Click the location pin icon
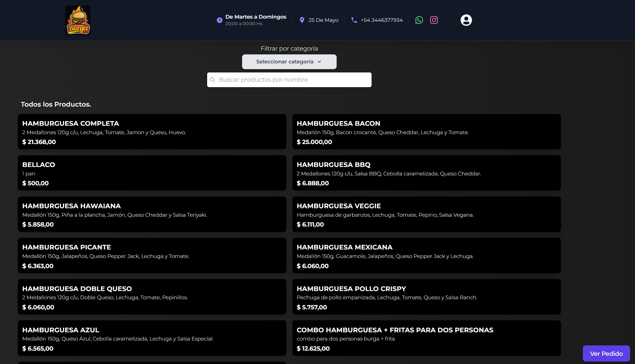 point(302,20)
